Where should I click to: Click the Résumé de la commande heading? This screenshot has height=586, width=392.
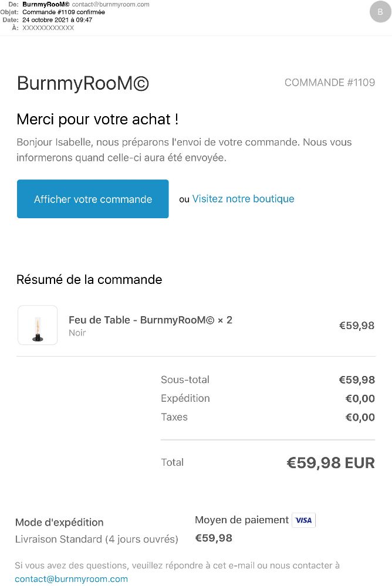pyautogui.click(x=89, y=280)
